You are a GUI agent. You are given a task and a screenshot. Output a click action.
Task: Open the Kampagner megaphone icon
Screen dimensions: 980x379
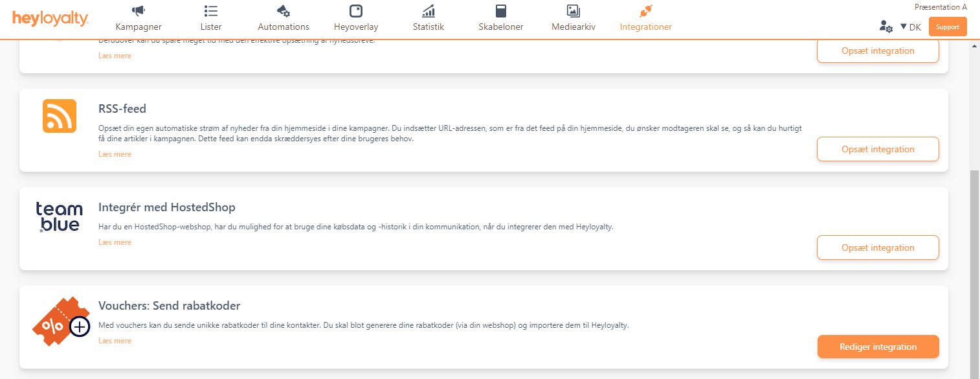point(138,10)
